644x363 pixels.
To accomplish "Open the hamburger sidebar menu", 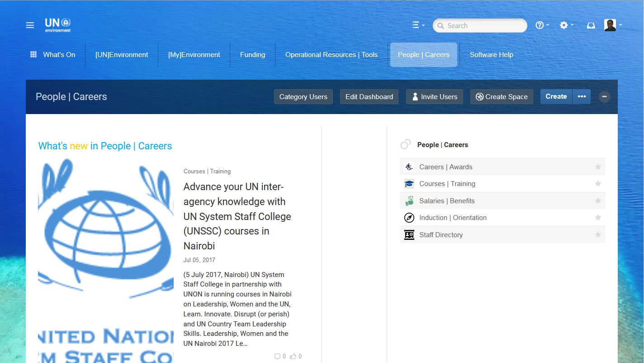I will pyautogui.click(x=30, y=25).
